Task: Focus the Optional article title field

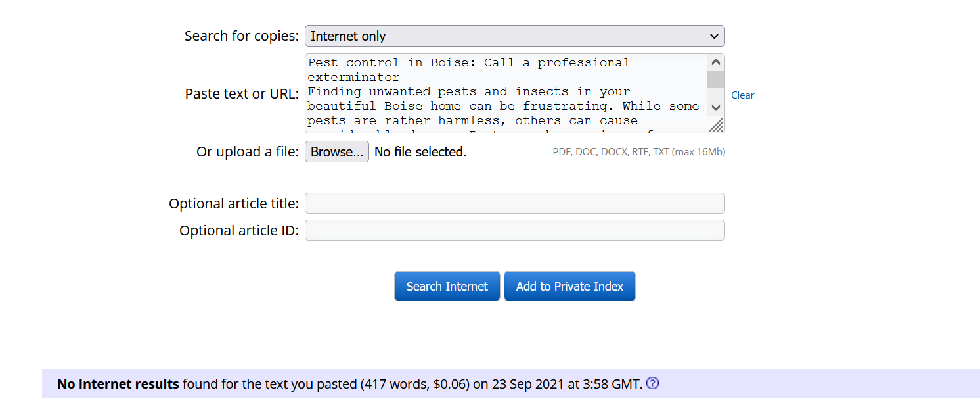Action: pyautogui.click(x=515, y=203)
